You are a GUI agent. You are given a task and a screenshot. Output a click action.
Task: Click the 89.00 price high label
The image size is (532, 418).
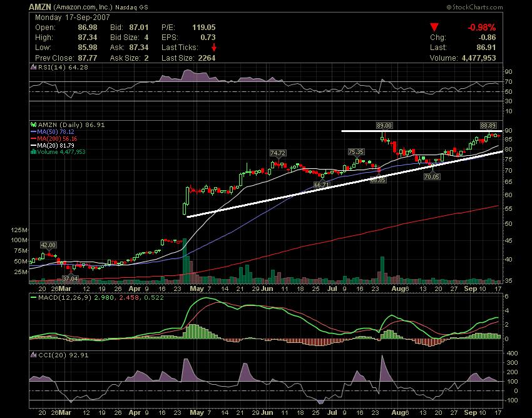(384, 126)
